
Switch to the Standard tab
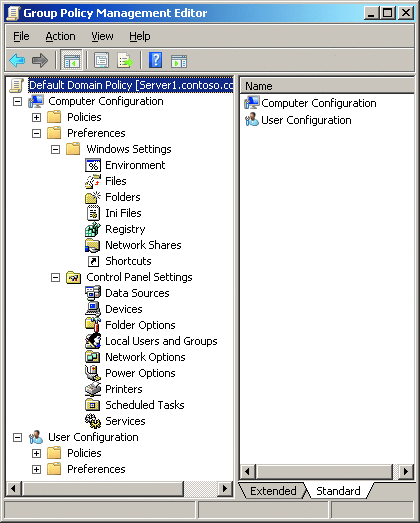[338, 491]
